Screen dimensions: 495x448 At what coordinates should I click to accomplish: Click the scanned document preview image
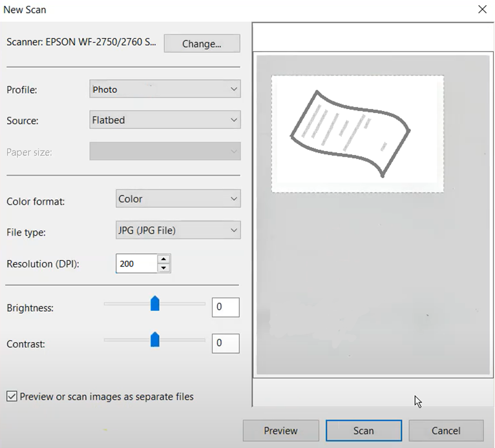357,134
